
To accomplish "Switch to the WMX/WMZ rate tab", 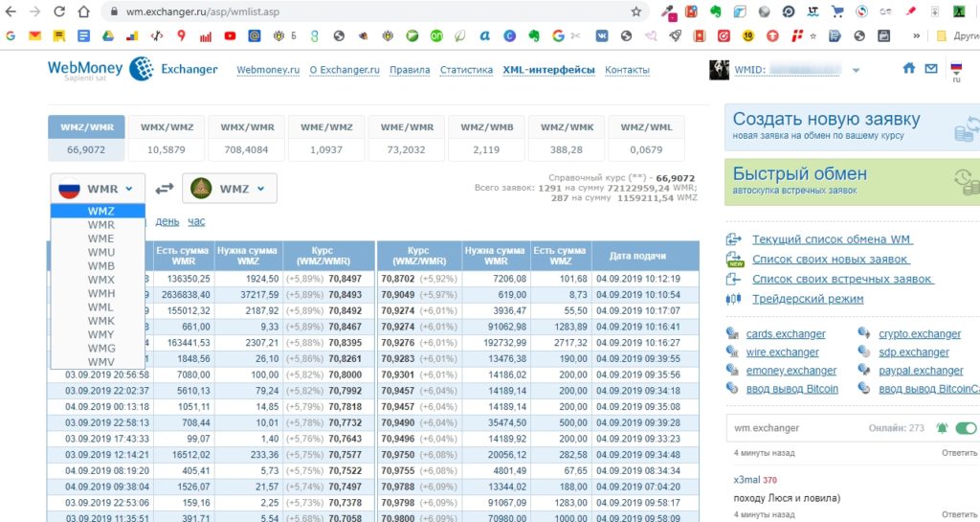I will [x=167, y=138].
